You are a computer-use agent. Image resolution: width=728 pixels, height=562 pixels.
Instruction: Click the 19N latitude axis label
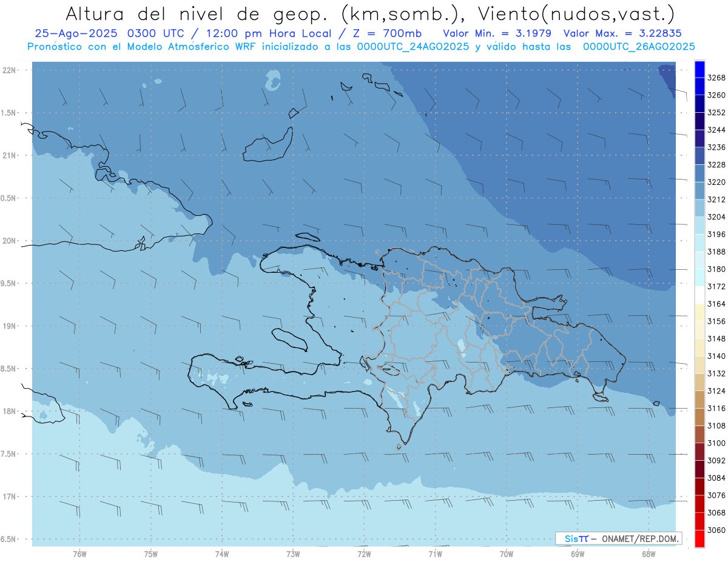tap(10, 326)
